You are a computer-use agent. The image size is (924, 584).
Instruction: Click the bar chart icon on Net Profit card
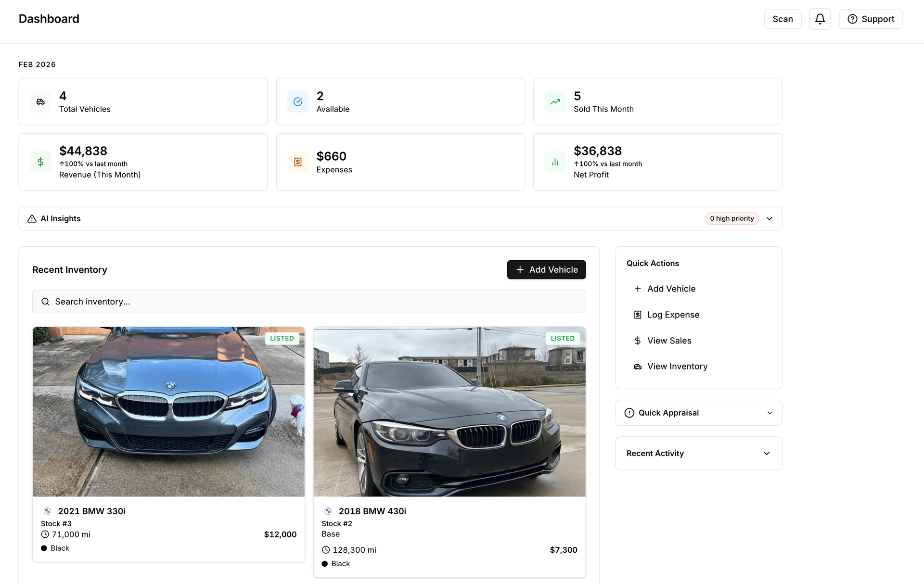pyautogui.click(x=555, y=162)
